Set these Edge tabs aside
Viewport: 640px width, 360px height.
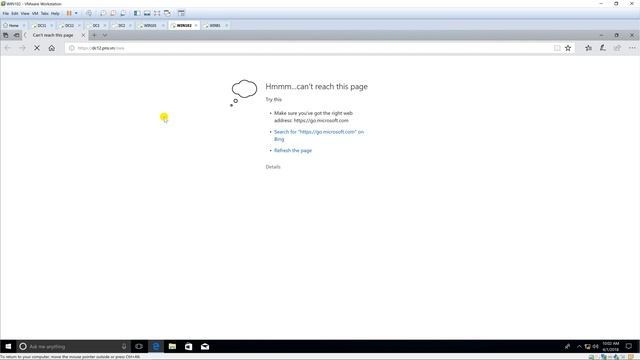pyautogui.click(x=16, y=36)
